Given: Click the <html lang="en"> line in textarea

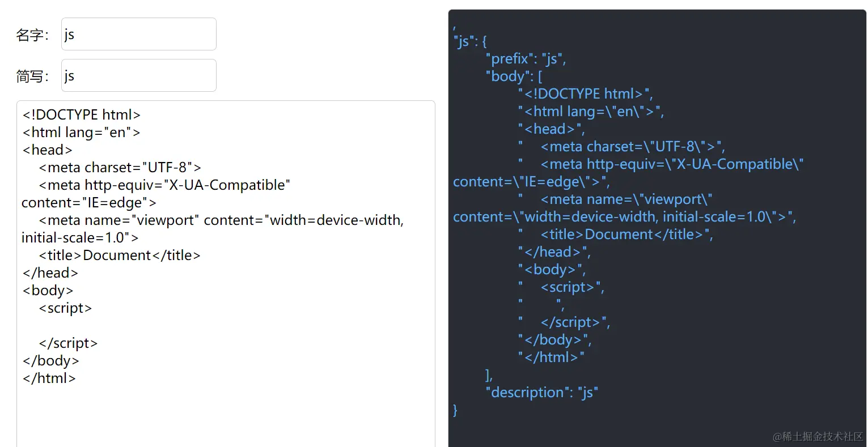Looking at the screenshot, I should click(x=81, y=133).
